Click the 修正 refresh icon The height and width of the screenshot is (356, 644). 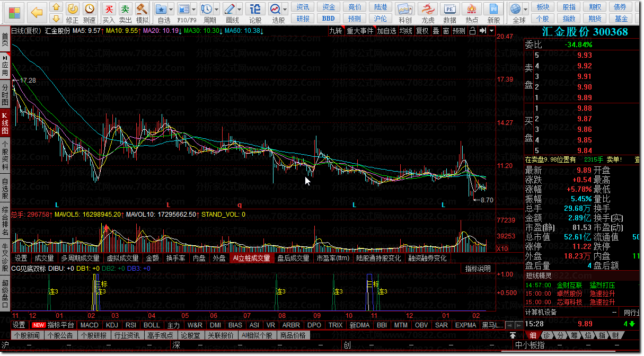tap(73, 13)
